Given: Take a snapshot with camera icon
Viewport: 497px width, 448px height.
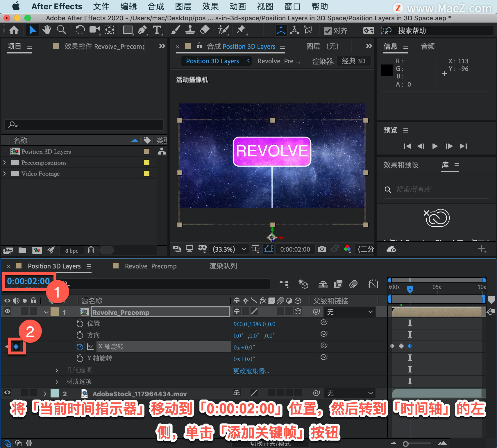Looking at the screenshot, I should coord(322,249).
